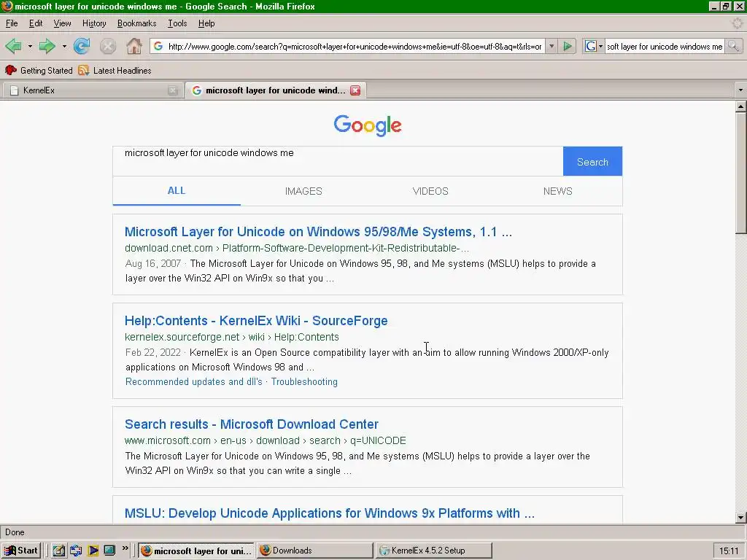This screenshot has width=747, height=560.
Task: Click the second quick launch refresh-style icon
Action: pyautogui.click(x=76, y=551)
